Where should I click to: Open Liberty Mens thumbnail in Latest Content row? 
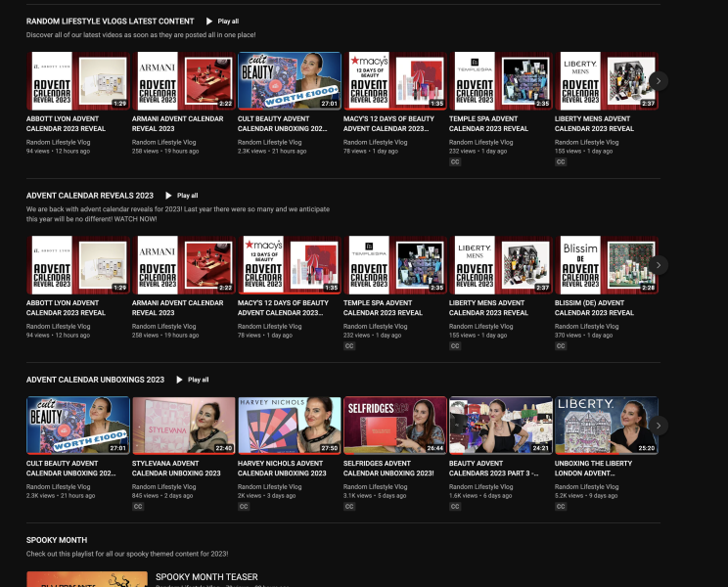coord(607,81)
